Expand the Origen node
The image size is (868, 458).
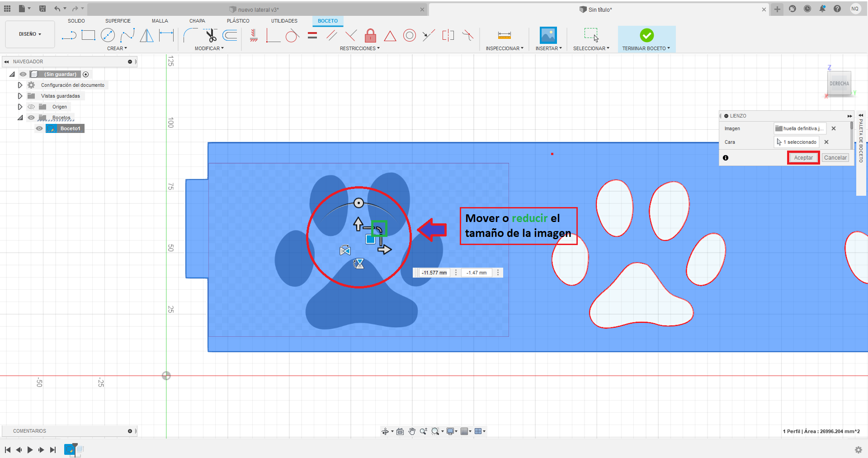(x=20, y=107)
